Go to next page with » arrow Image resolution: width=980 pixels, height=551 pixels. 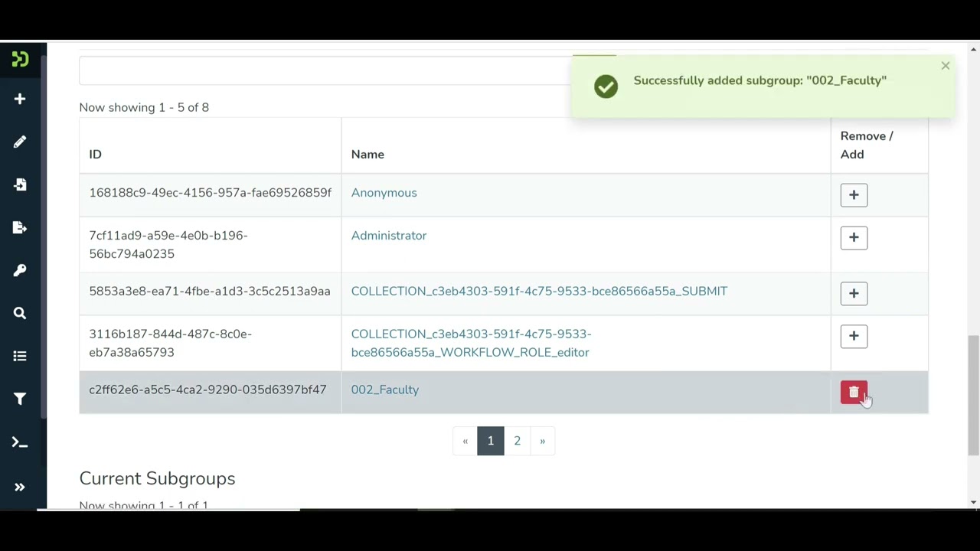[x=542, y=441]
